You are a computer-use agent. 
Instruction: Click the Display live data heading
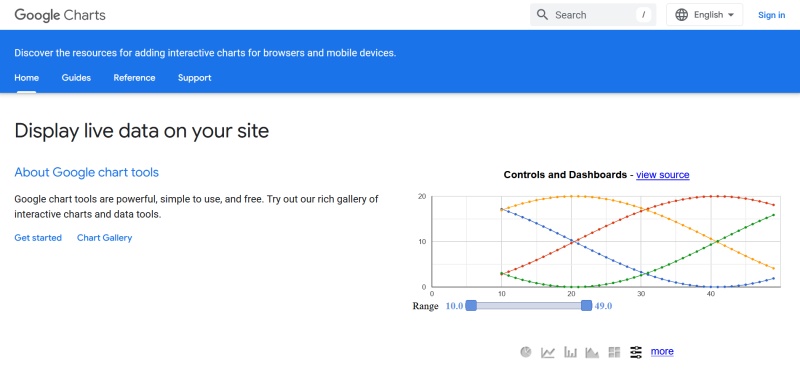coord(141,131)
